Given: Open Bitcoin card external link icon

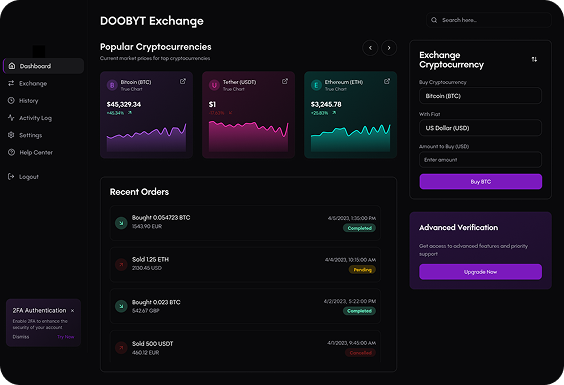Looking at the screenshot, I should point(183,81).
